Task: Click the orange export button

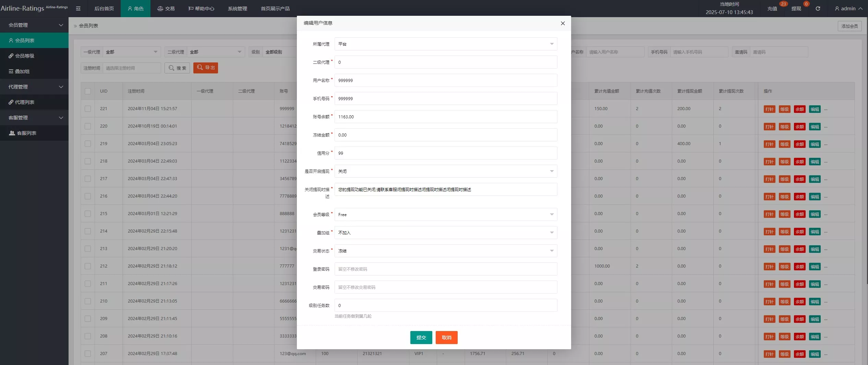Action: pyautogui.click(x=206, y=68)
